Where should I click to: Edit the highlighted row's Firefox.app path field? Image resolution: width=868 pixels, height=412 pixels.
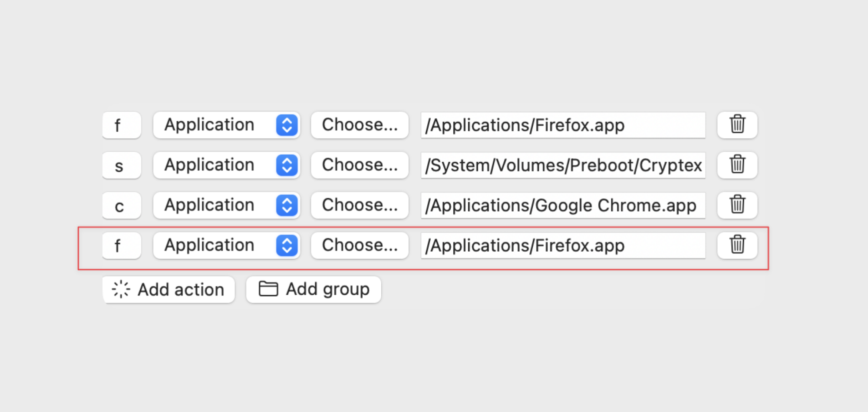[563, 246]
